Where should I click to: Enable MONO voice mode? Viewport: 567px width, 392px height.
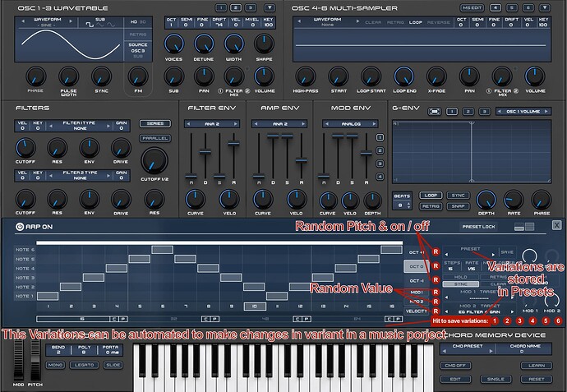55,365
